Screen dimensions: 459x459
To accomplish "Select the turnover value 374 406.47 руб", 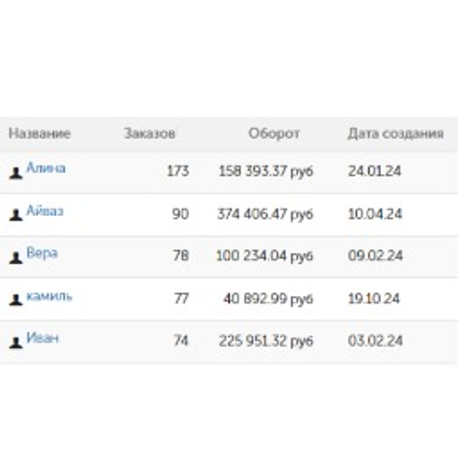I will [265, 214].
